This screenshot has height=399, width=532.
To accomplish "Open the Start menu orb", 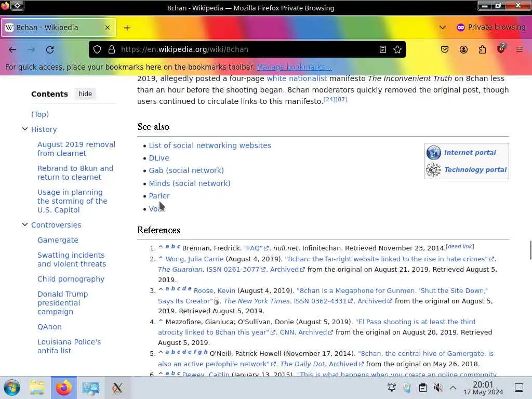I will click(11, 388).
